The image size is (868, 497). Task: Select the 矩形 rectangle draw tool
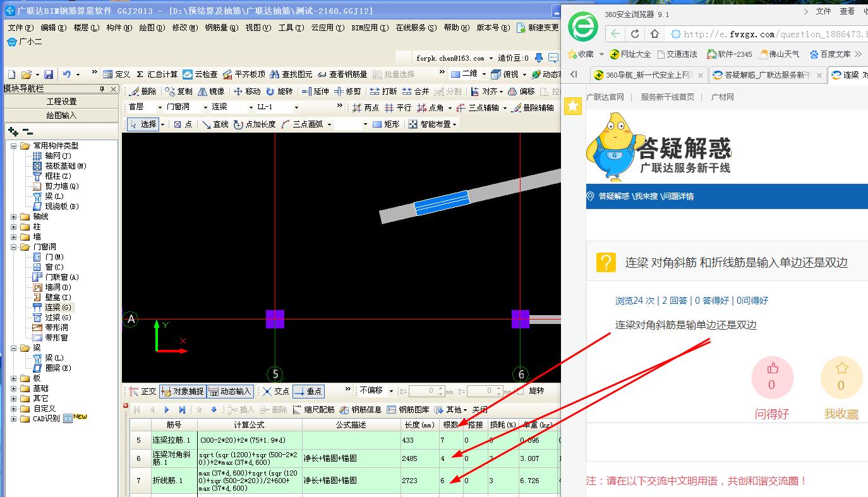coord(386,124)
